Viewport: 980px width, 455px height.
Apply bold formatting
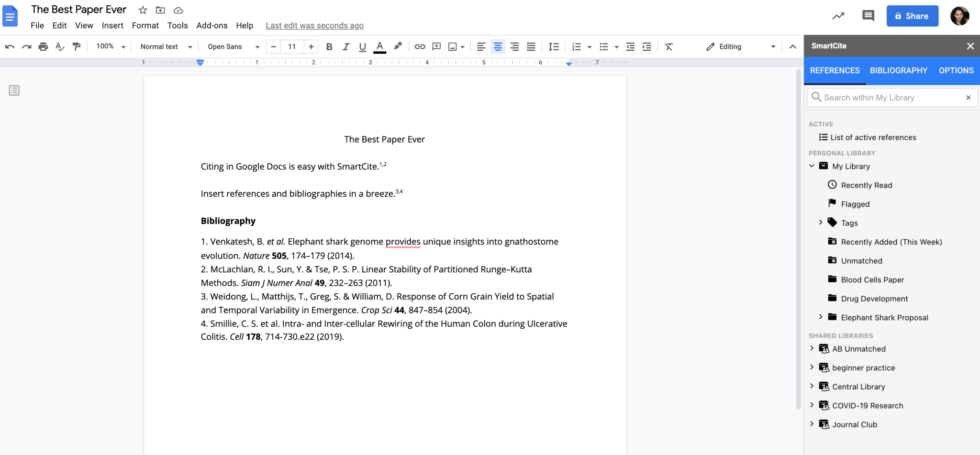pyautogui.click(x=329, y=46)
